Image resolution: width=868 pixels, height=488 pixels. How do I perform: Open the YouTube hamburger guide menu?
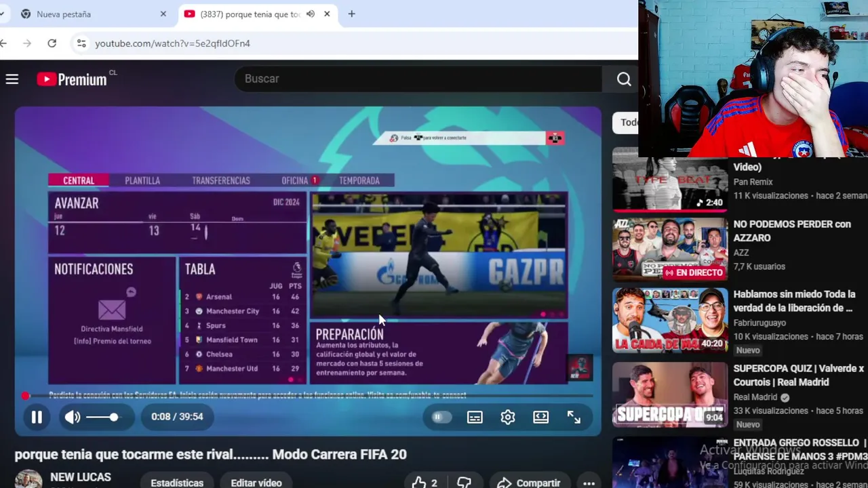click(x=12, y=79)
